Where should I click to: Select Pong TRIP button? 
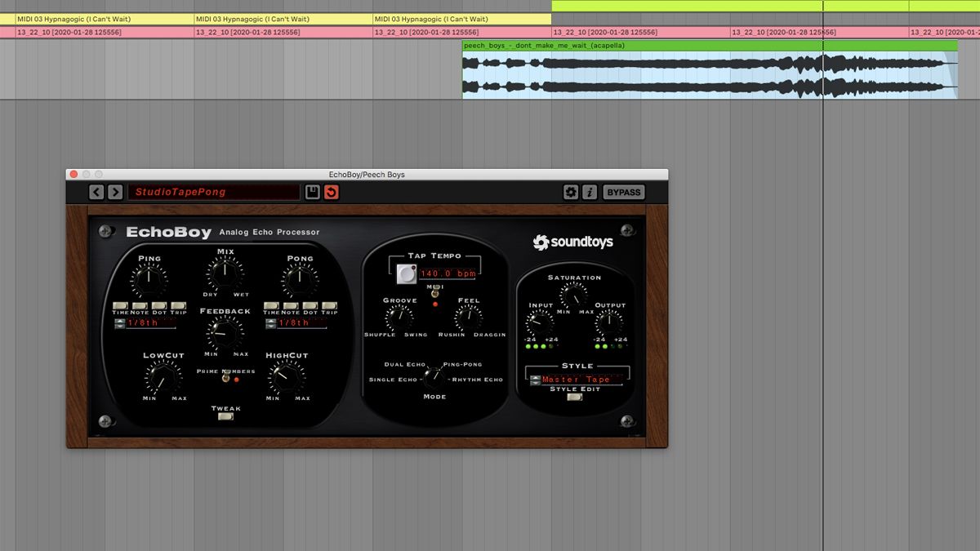click(330, 305)
